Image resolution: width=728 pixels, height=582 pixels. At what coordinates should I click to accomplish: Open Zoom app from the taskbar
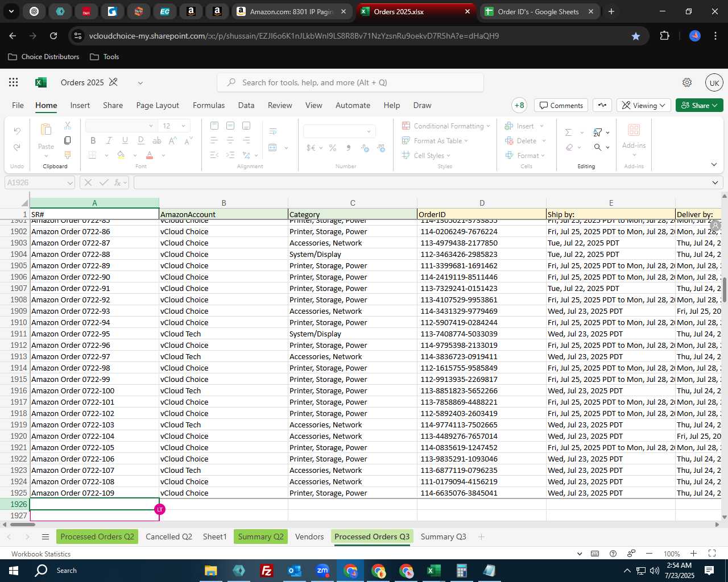tap(322, 571)
